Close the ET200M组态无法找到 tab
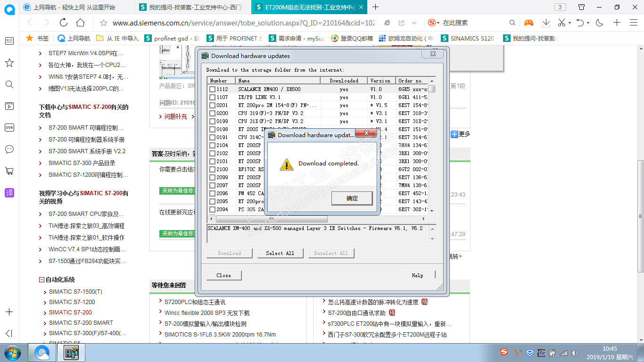 (x=361, y=7)
